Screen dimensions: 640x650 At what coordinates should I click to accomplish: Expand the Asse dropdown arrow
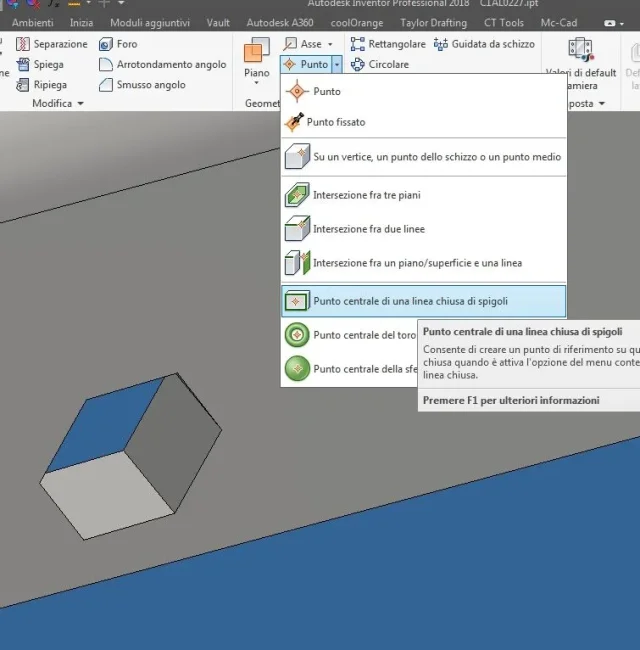point(330,44)
